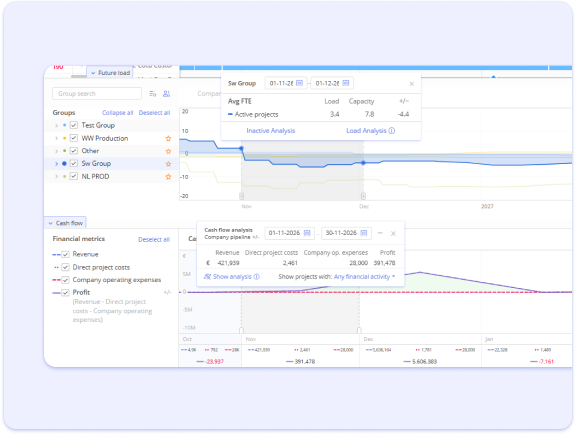576x435 pixels.
Task: Uncheck the Direct project costs checkbox
Action: [65, 267]
